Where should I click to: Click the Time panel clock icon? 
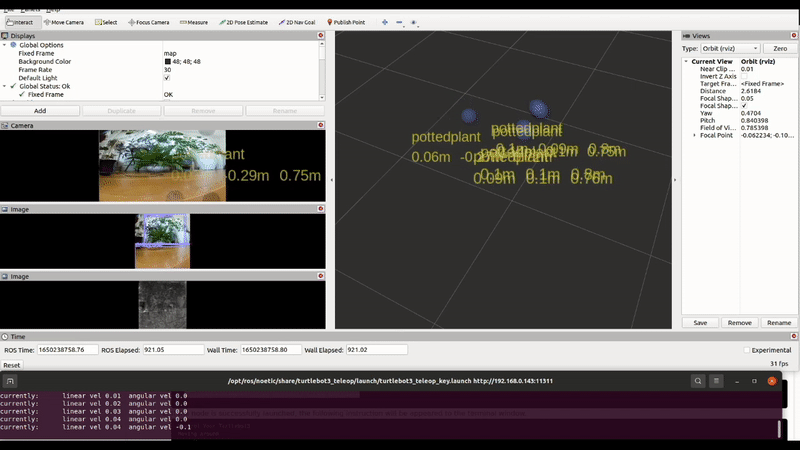coord(5,337)
